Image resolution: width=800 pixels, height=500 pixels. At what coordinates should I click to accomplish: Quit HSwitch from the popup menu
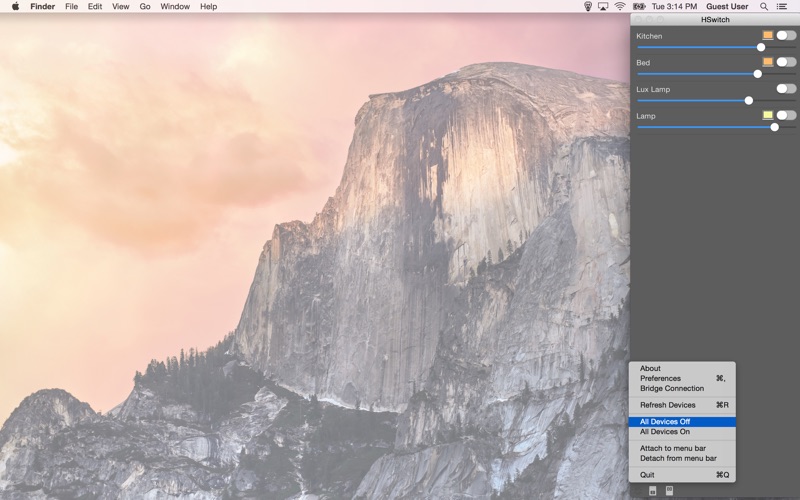pos(682,474)
